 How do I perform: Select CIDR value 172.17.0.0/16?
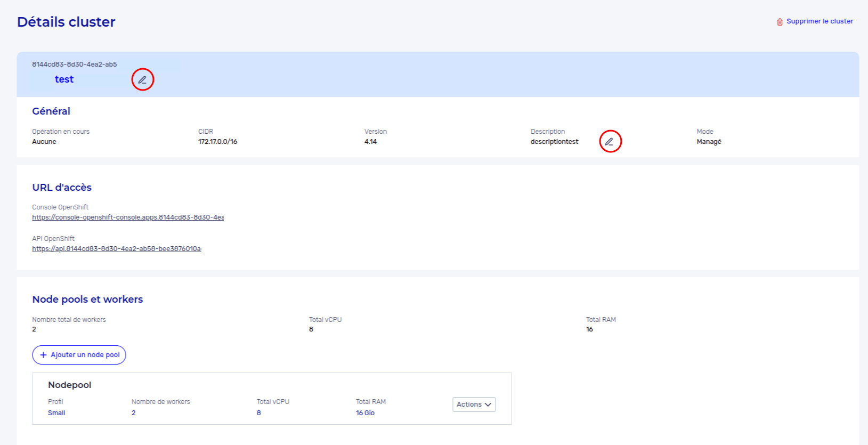coord(218,142)
